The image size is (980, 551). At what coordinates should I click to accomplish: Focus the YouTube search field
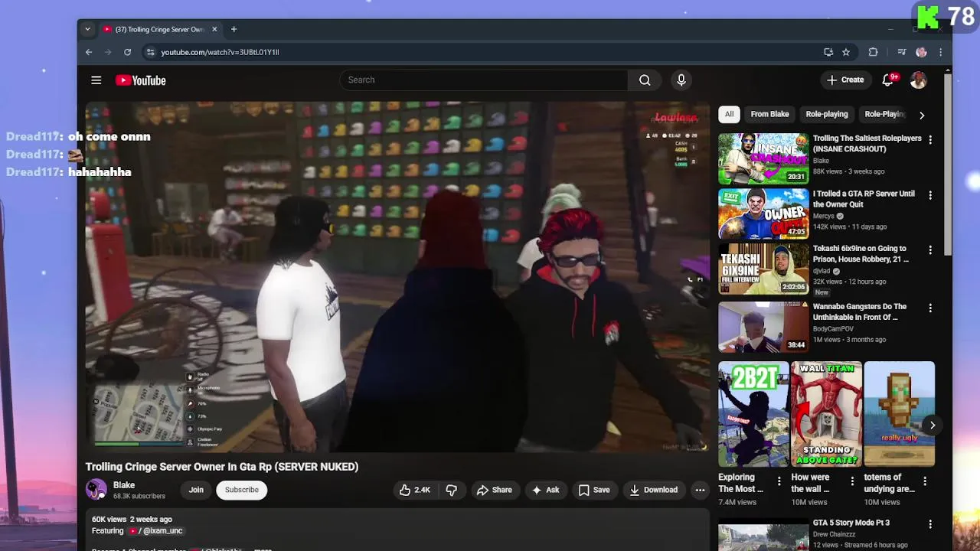tap(484, 80)
